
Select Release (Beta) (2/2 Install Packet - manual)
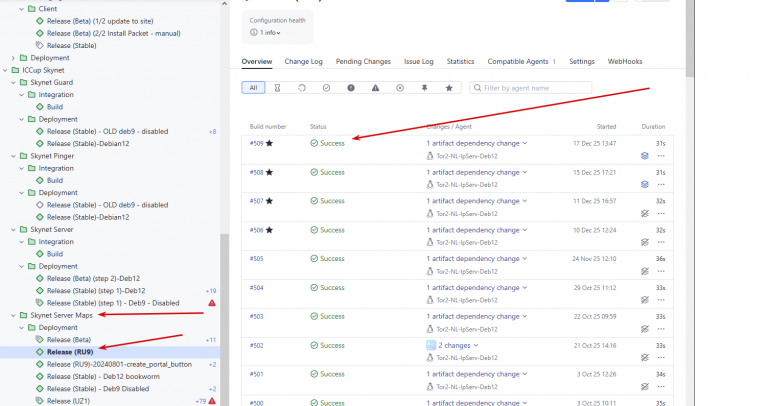tap(114, 33)
